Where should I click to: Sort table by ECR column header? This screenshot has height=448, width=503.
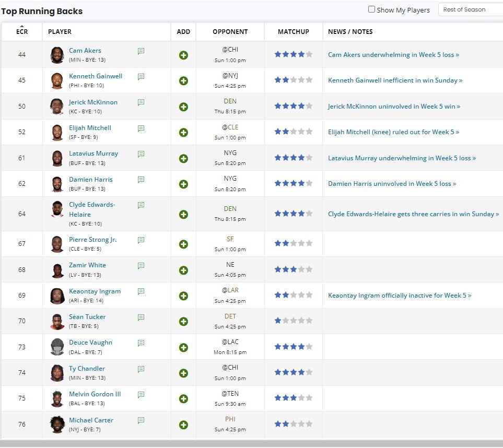click(x=21, y=31)
